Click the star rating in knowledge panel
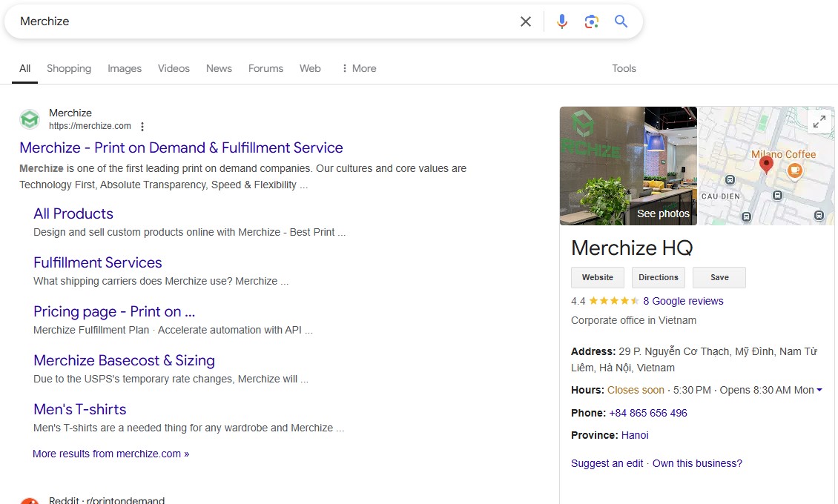This screenshot has height=504, width=838. point(613,301)
